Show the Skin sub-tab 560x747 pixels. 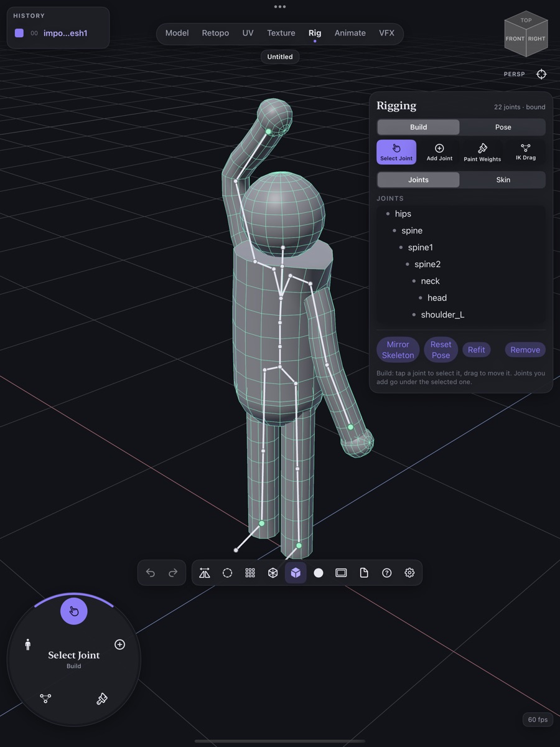coord(503,180)
